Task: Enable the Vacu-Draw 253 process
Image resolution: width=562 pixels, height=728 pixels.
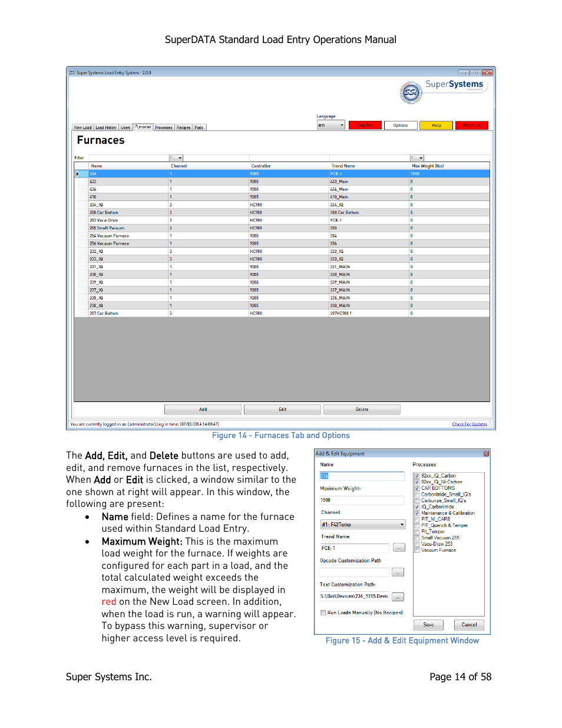Action: pos(417,544)
